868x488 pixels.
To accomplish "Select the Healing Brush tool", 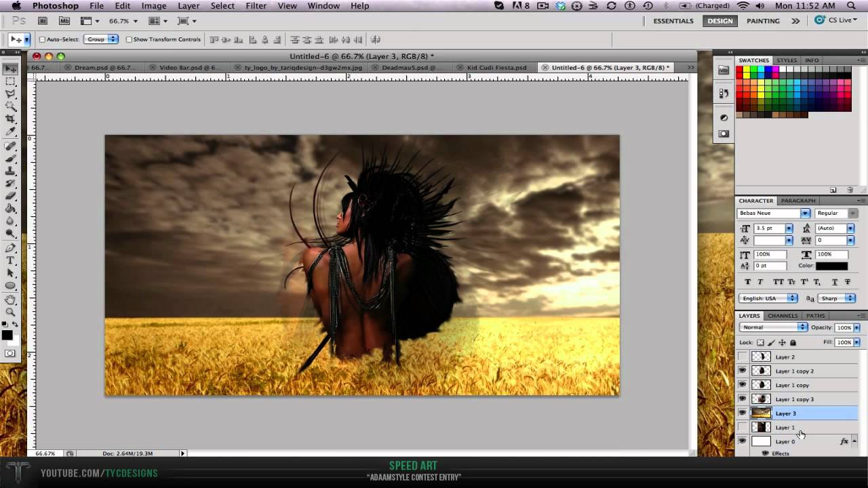I will coord(11,146).
